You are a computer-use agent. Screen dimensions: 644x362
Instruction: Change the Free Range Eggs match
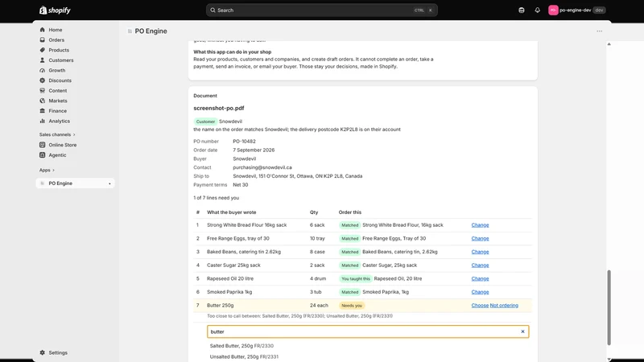click(480, 238)
